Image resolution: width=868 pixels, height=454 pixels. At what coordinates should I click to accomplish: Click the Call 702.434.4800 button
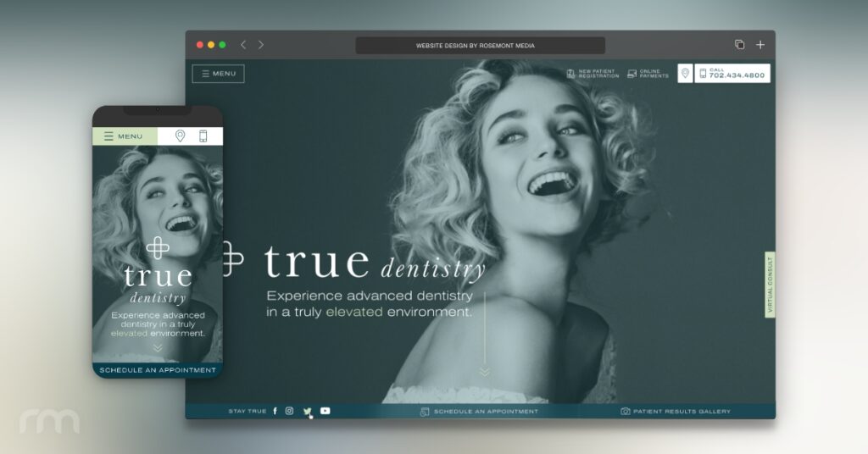[732, 74]
